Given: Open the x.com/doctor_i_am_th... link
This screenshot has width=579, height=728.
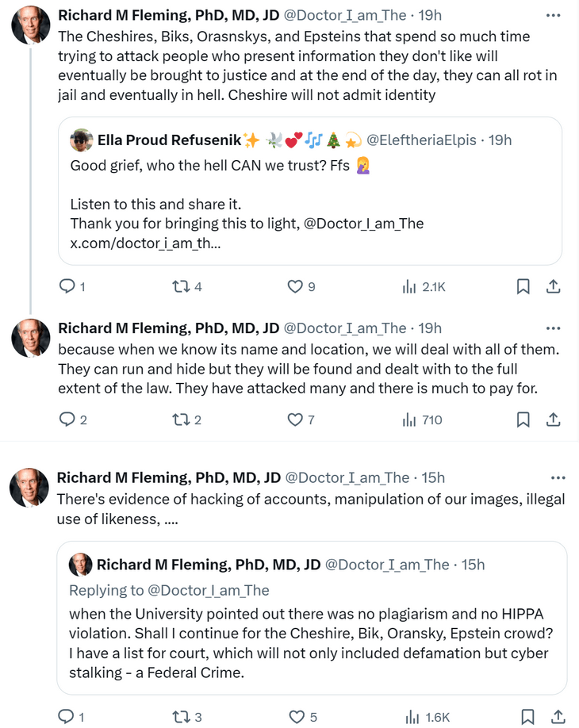Looking at the screenshot, I should 146,243.
